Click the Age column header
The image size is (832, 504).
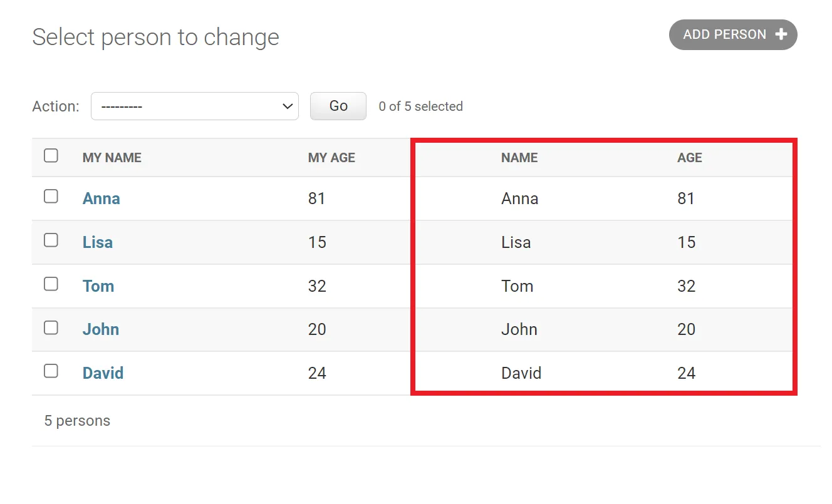click(689, 158)
